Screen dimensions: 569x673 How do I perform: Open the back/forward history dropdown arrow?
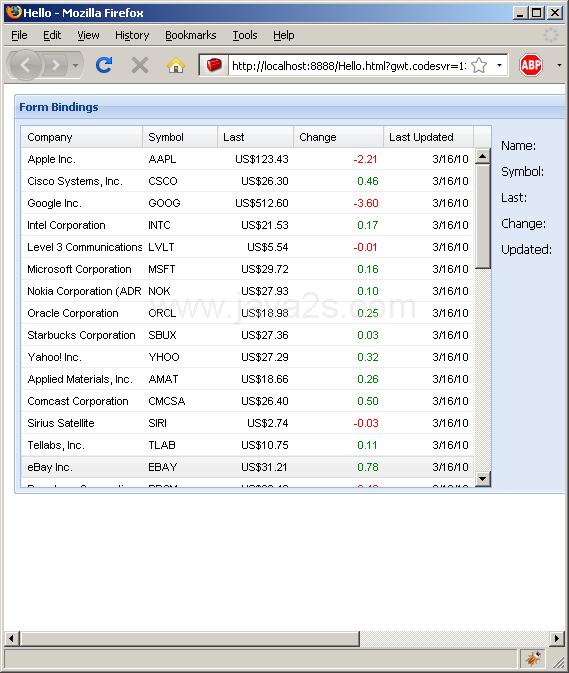pyautogui.click(x=76, y=65)
